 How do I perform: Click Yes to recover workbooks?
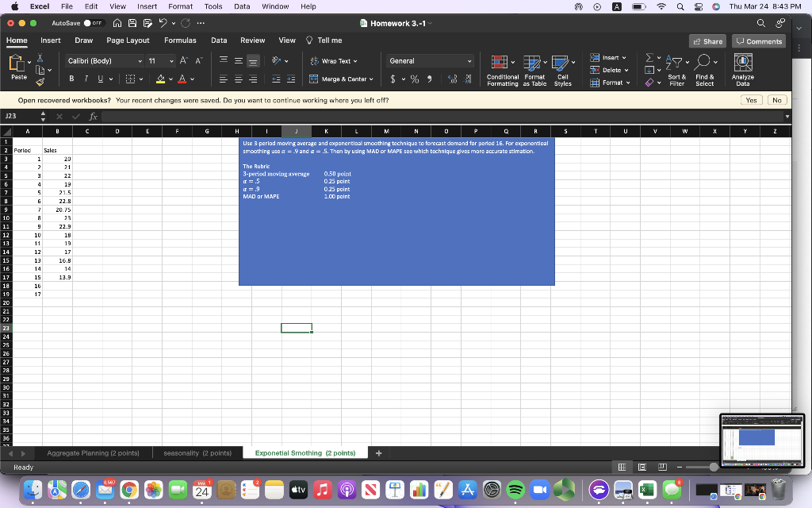point(750,100)
